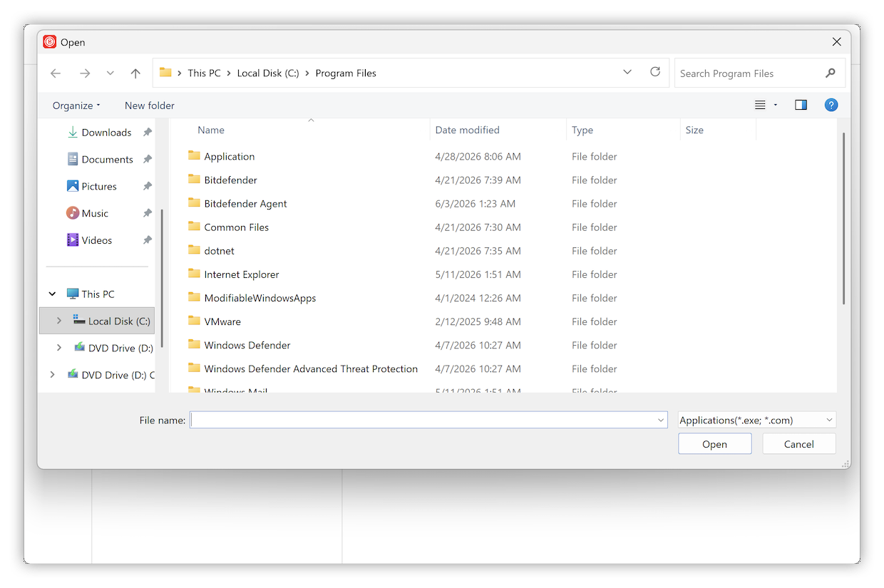Select the 2/12/2025 9:48 AM date cell

click(478, 321)
